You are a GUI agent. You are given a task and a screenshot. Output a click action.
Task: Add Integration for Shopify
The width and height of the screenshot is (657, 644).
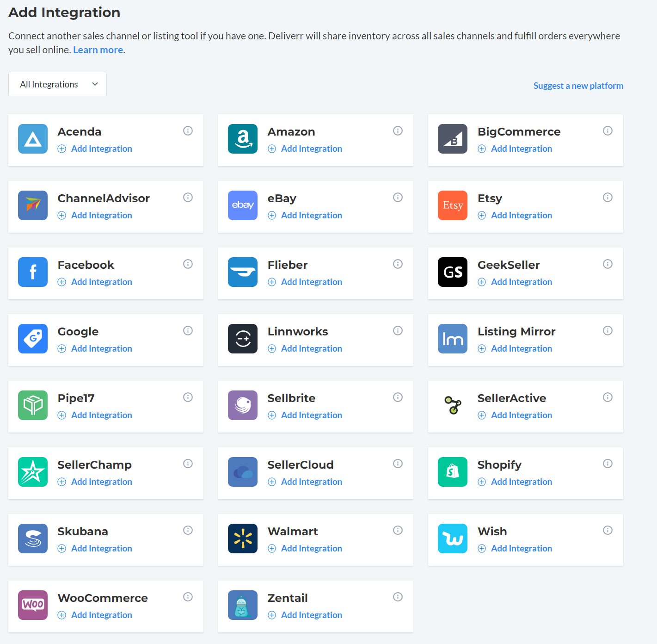[x=515, y=482]
